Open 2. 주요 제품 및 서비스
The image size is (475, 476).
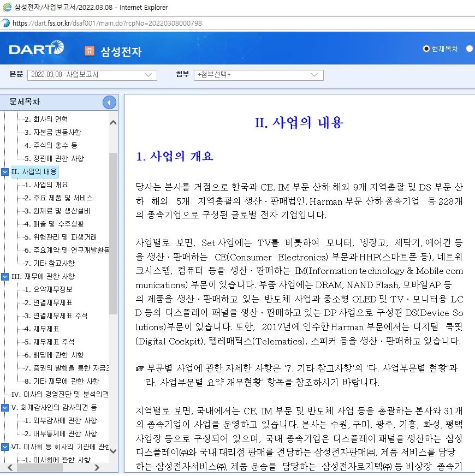tap(58, 198)
